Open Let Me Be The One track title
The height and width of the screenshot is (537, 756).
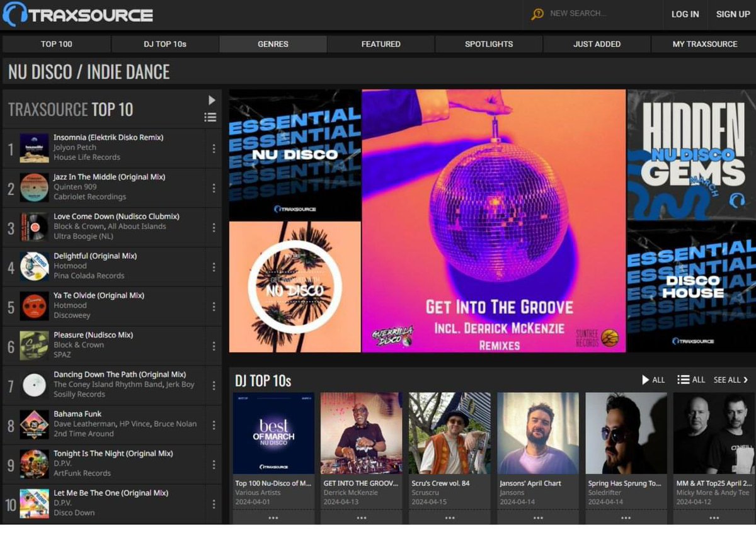point(111,493)
